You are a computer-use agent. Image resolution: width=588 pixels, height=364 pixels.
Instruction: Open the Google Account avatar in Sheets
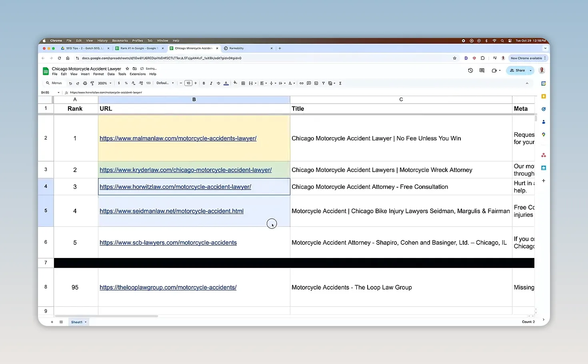(542, 70)
